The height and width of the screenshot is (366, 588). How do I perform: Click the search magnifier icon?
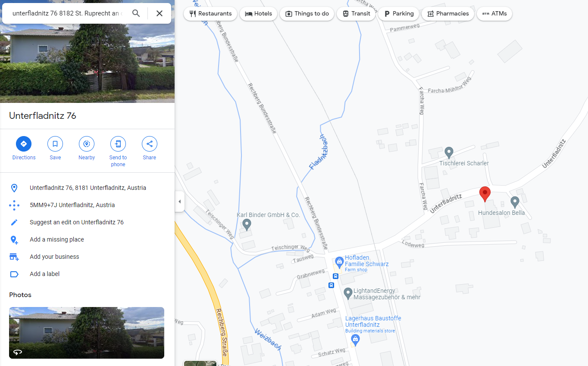click(x=136, y=13)
